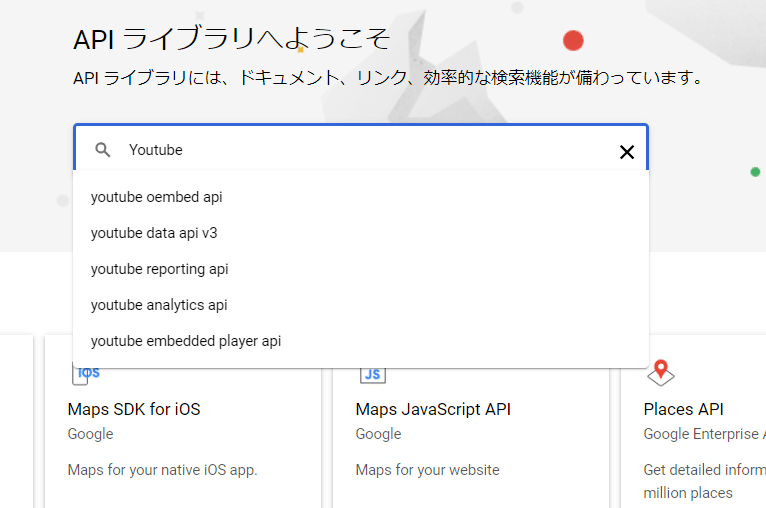Image resolution: width=766 pixels, height=508 pixels.
Task: Click Google label under Maps JavaScript API
Action: [378, 434]
